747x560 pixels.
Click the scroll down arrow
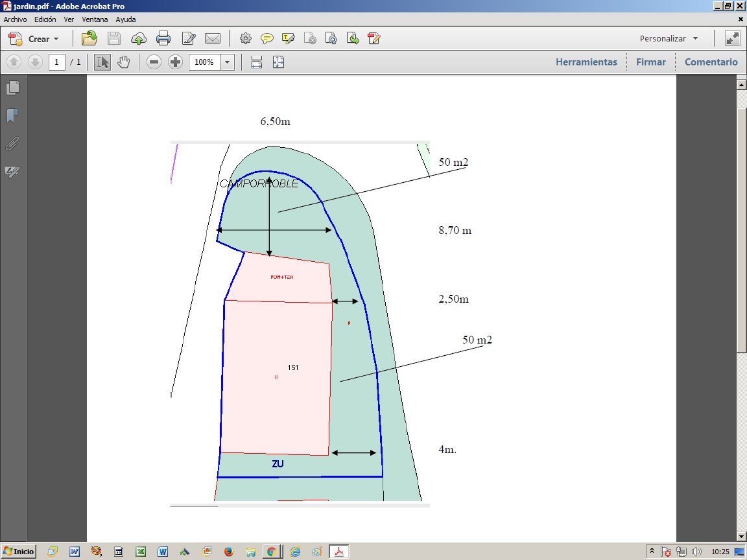pyautogui.click(x=741, y=537)
